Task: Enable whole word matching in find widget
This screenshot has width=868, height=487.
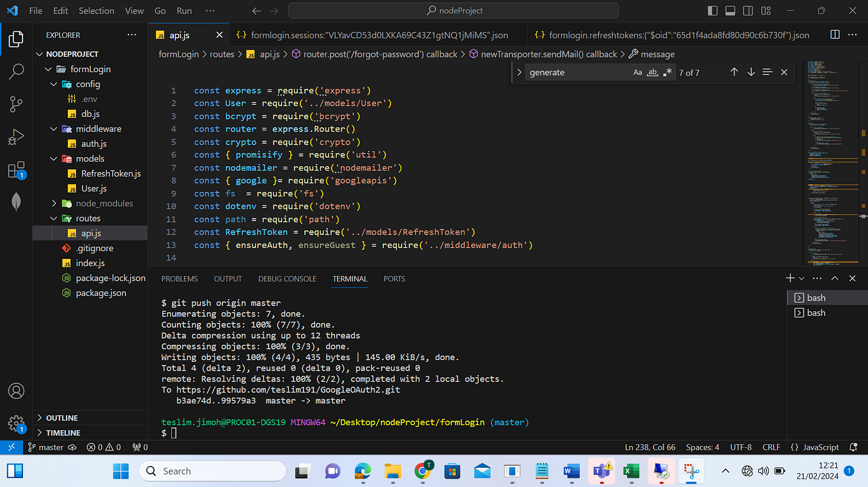Action: (653, 72)
